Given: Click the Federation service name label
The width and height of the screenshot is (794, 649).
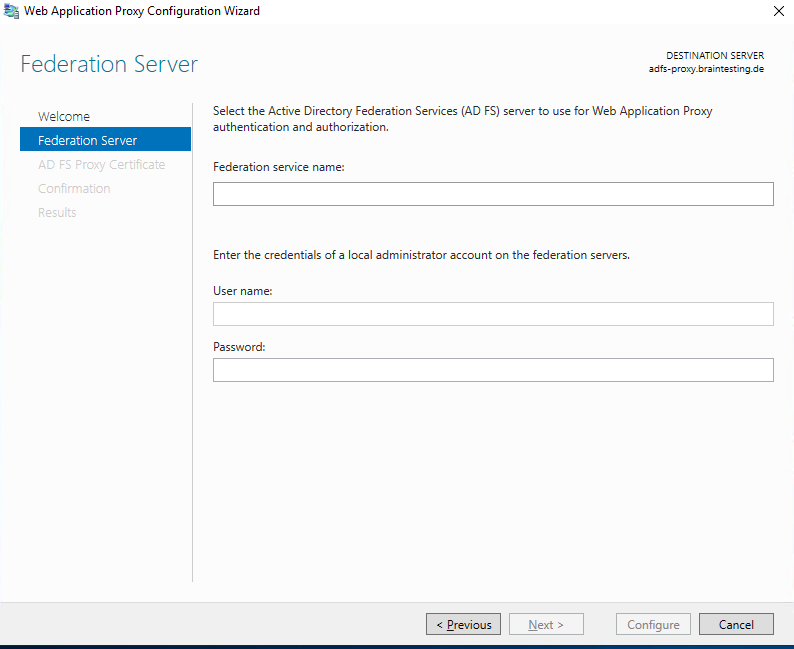Looking at the screenshot, I should click(x=279, y=167).
